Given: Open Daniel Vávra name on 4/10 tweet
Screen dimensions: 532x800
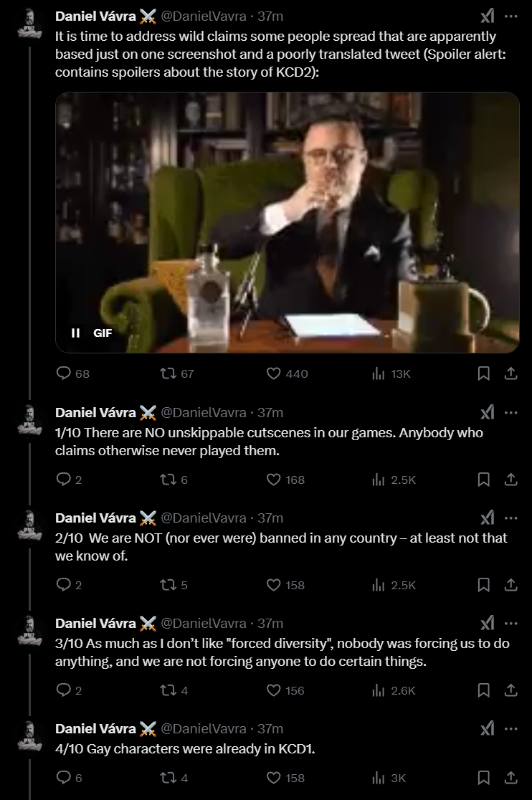Looking at the screenshot, I should (95, 728).
